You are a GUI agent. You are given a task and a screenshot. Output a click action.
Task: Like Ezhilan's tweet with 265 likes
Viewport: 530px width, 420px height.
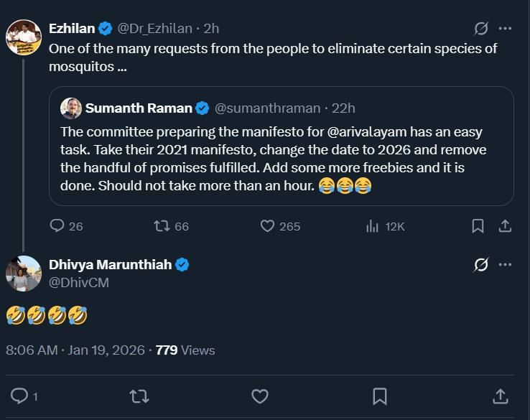267,226
